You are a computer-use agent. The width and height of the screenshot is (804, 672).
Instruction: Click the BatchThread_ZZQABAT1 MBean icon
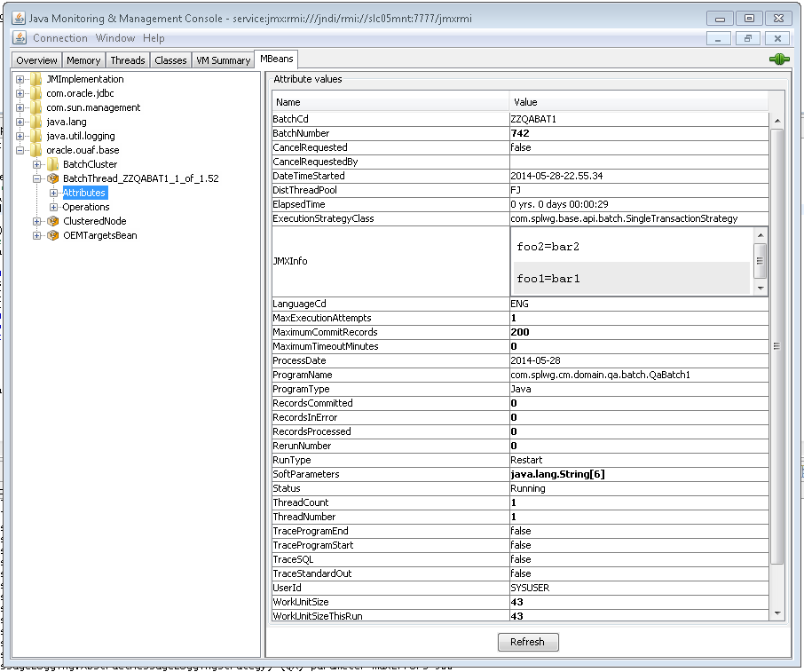pos(53,178)
